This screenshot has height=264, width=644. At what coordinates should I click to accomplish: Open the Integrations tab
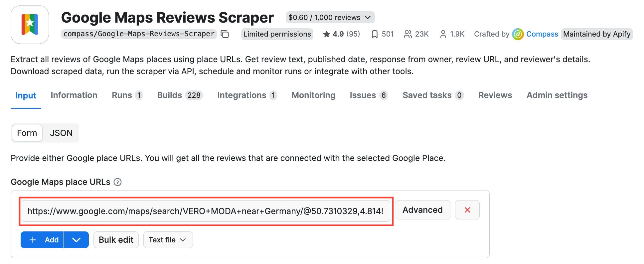[x=247, y=95]
